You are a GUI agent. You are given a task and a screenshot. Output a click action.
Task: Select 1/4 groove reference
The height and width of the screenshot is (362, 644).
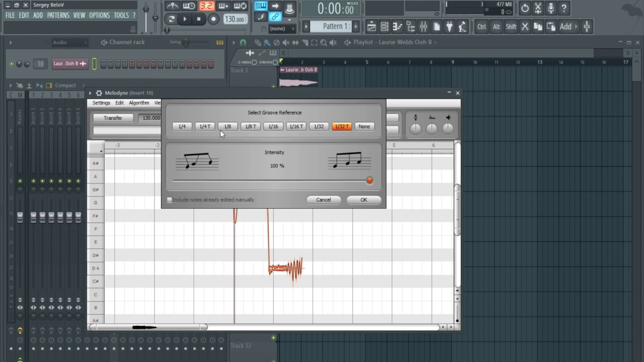182,126
